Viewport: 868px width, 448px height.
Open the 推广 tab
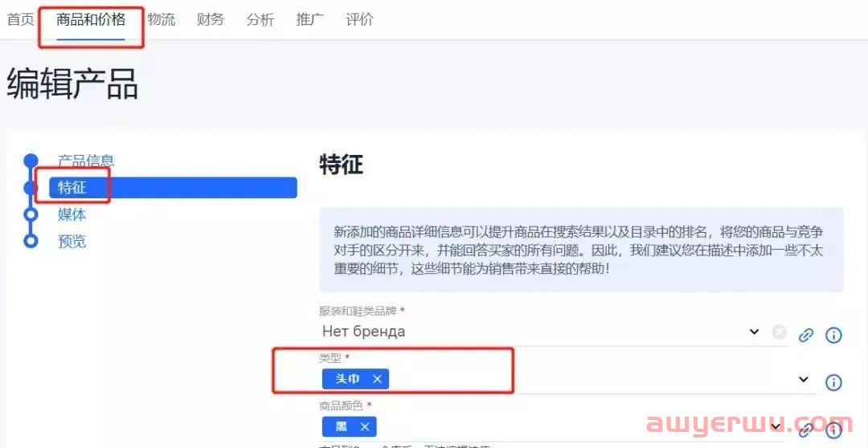(x=310, y=20)
